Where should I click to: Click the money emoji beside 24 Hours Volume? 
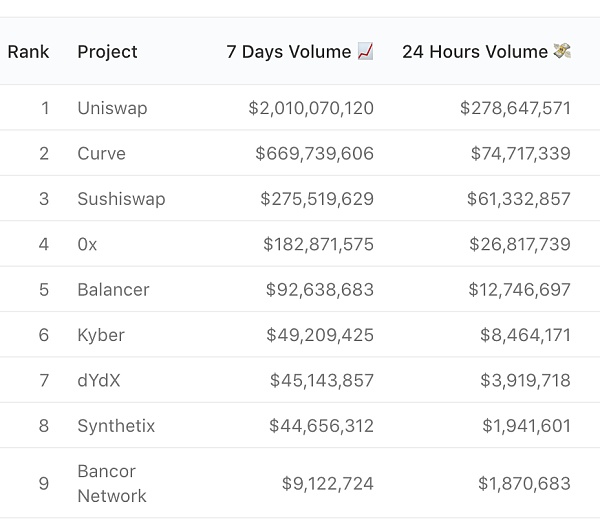coord(562,51)
